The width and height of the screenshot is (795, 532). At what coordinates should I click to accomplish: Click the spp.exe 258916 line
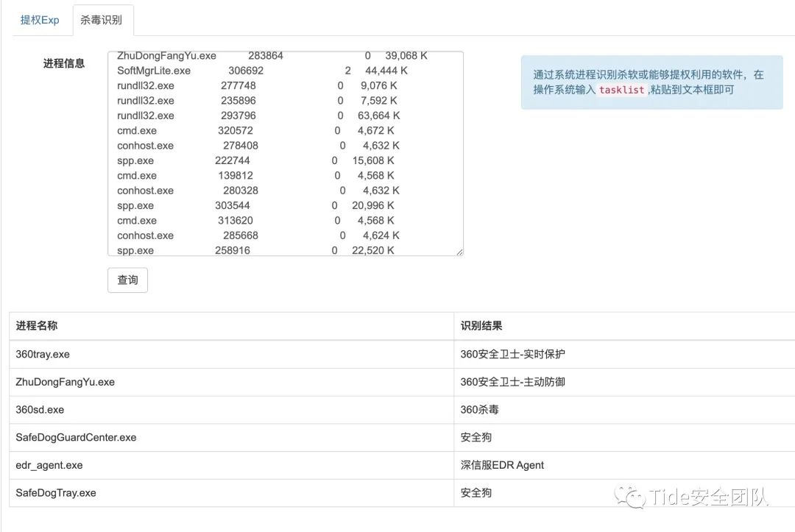coord(255,250)
